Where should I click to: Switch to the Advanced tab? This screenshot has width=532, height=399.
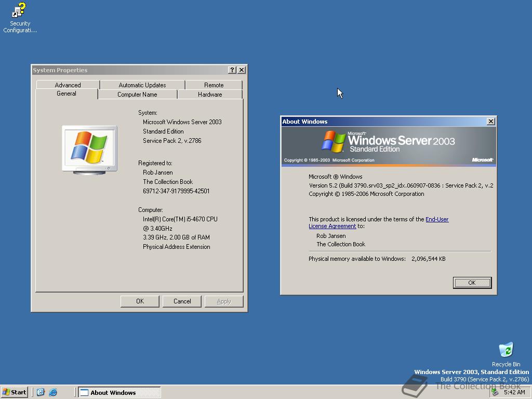[68, 85]
